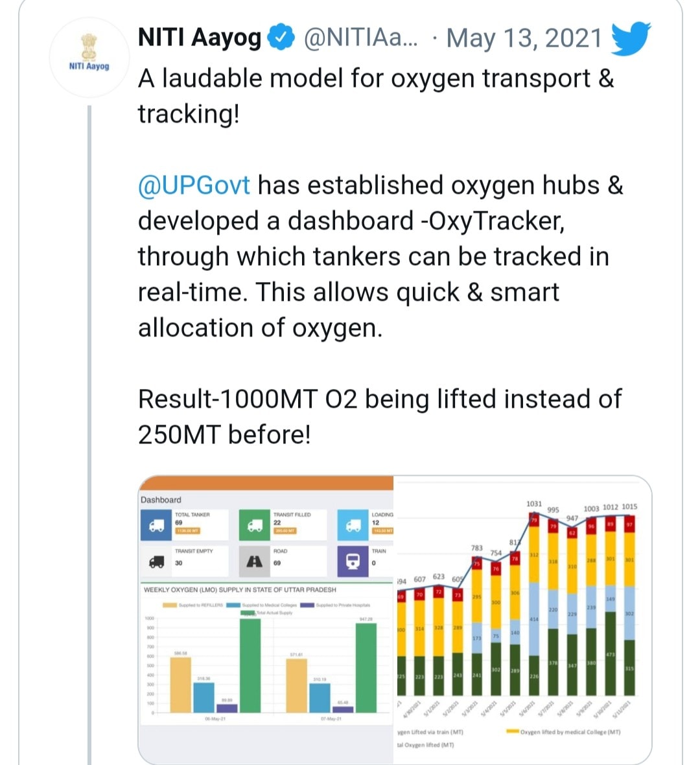Viewport: 700px width, 765px height.
Task: Click the May 13, 2021 timestamp
Action: point(524,38)
